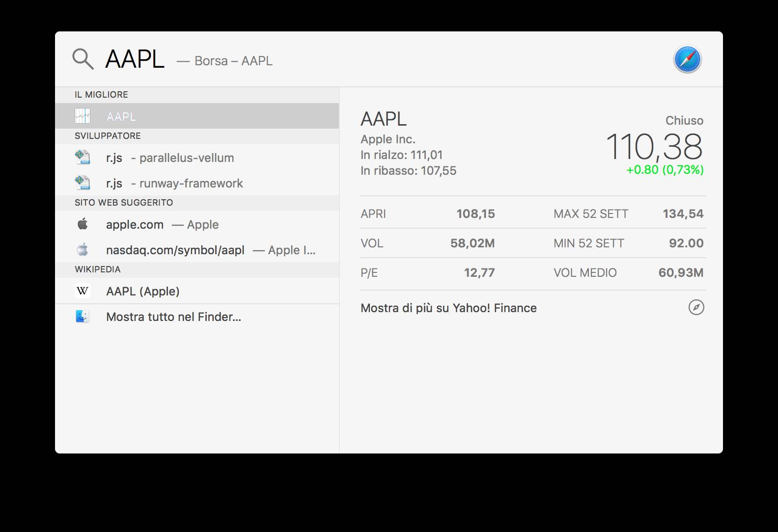Click the IL MIGLIORE section header
Image resolution: width=778 pixels, height=532 pixels.
pos(101,95)
